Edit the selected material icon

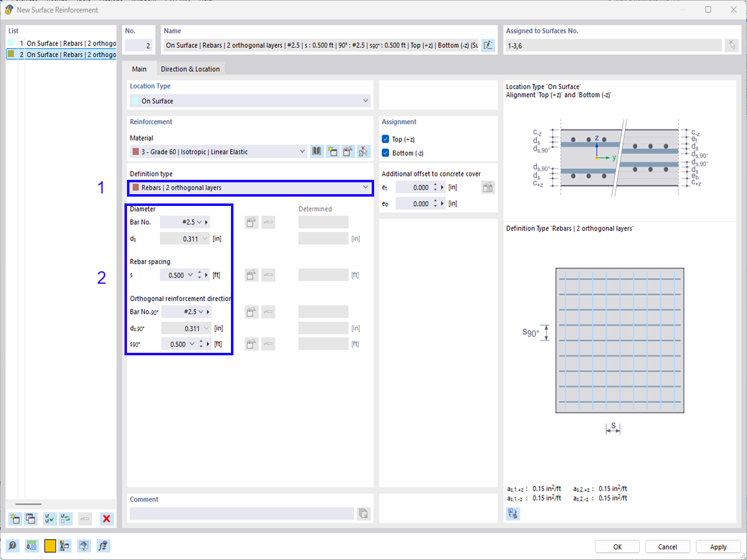349,151
